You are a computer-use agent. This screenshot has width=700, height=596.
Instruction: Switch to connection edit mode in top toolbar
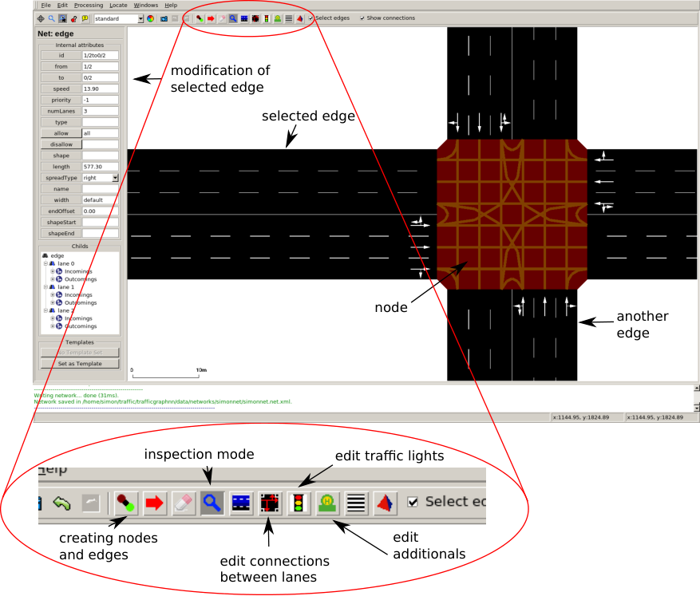coord(255,18)
